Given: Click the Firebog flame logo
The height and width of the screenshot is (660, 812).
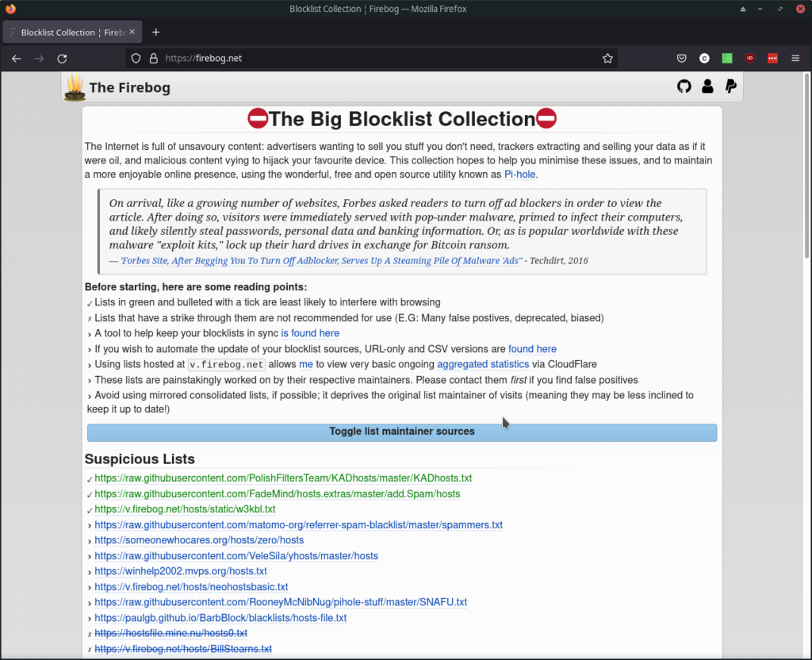Looking at the screenshot, I should tap(75, 87).
